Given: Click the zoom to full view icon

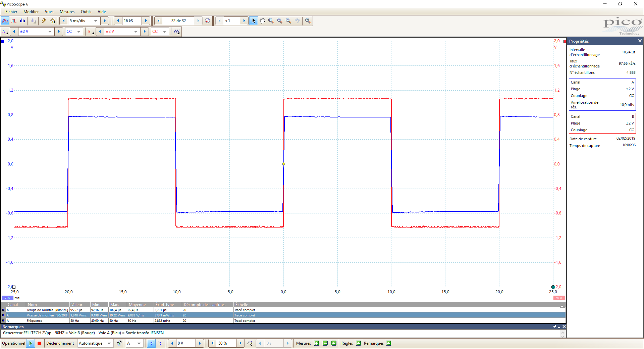Looking at the screenshot, I should 308,21.
